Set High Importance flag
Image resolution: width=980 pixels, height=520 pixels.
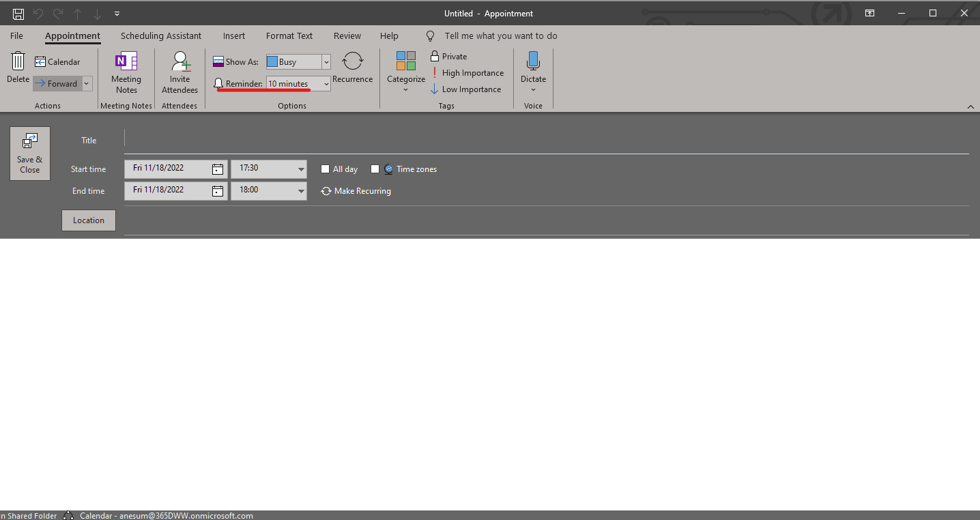(467, 73)
